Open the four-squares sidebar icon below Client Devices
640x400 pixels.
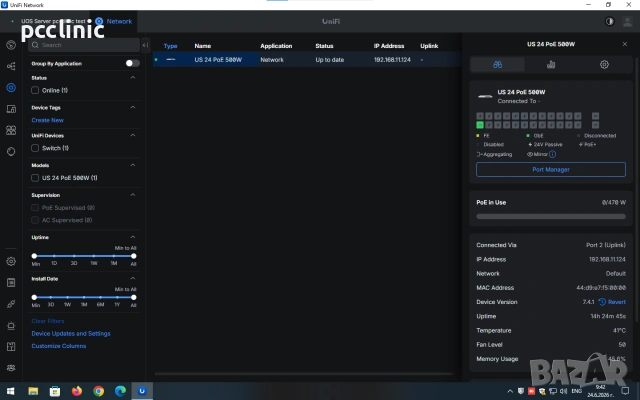pos(11,130)
